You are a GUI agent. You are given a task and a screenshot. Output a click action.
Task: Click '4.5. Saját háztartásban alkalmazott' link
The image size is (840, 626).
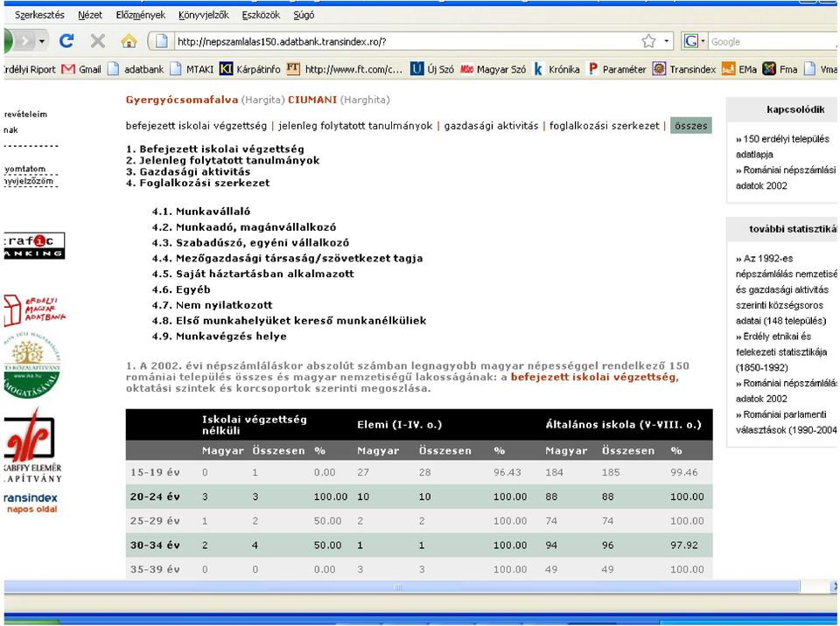[x=253, y=274]
